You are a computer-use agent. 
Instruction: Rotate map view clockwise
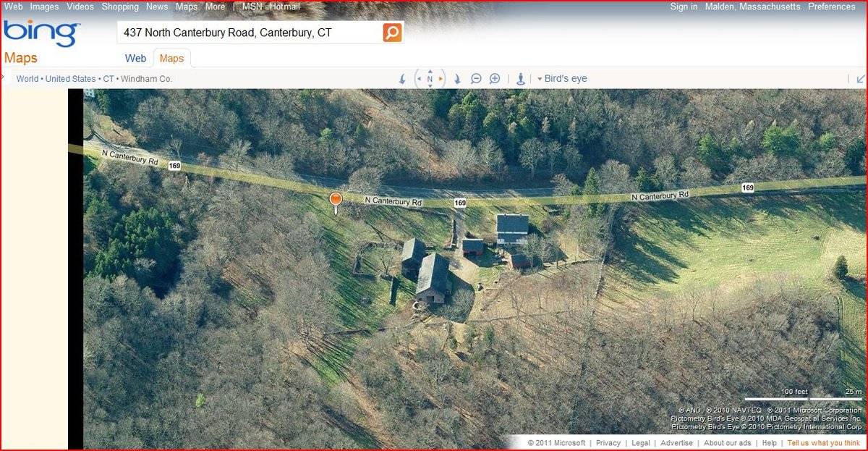(x=457, y=79)
